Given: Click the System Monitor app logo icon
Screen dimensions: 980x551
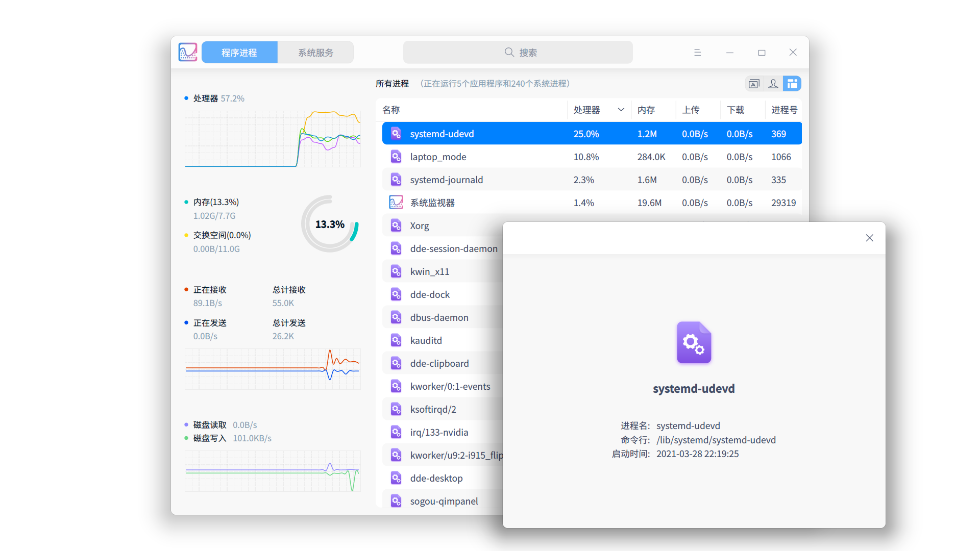Looking at the screenshot, I should click(188, 52).
